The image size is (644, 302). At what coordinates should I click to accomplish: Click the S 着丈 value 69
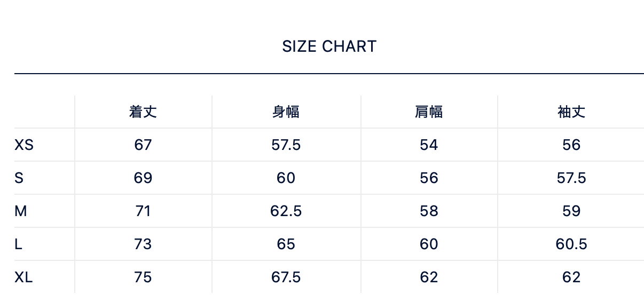[x=143, y=178]
